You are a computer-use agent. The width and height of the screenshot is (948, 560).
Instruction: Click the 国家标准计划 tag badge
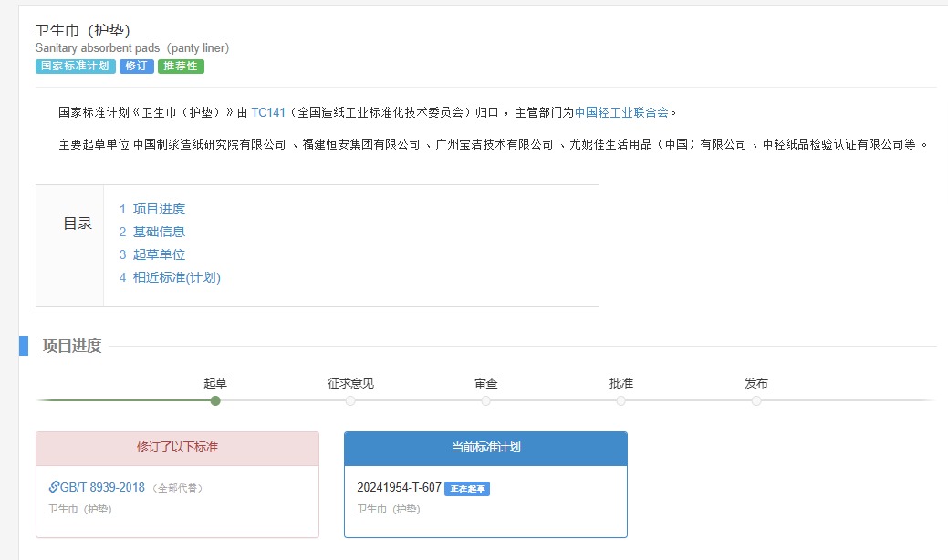[x=76, y=66]
